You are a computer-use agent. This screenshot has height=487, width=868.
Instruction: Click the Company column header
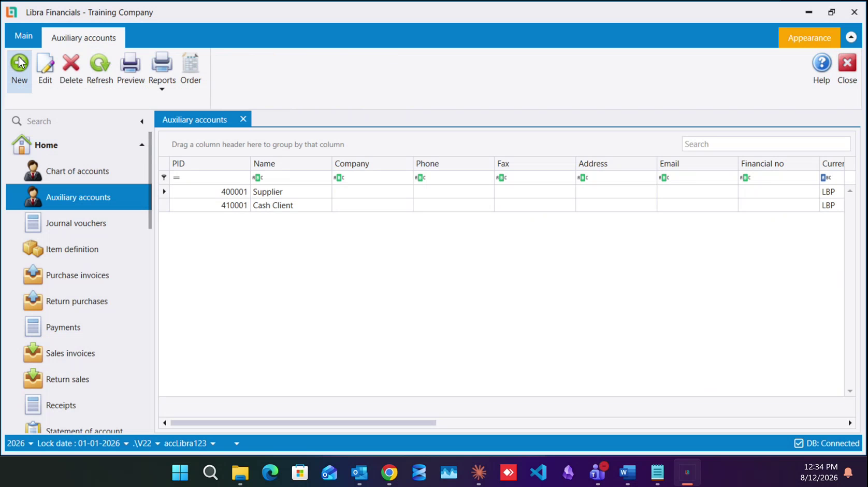coord(372,164)
